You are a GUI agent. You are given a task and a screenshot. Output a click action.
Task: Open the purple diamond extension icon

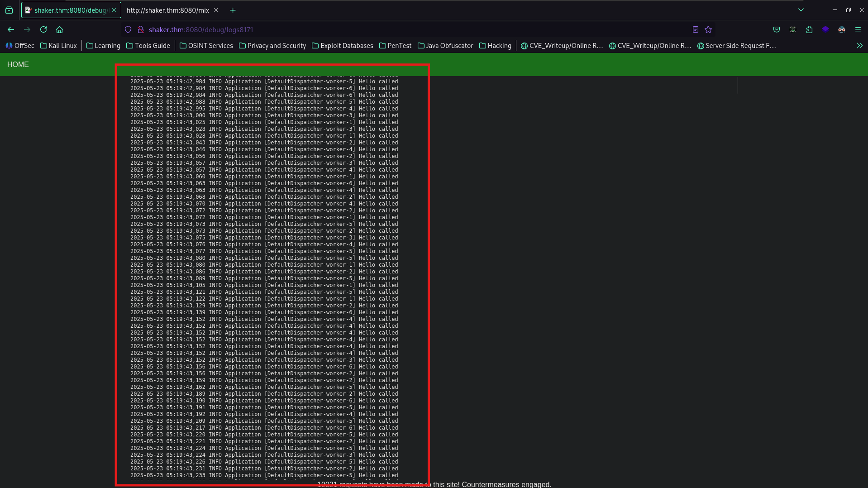825,29
